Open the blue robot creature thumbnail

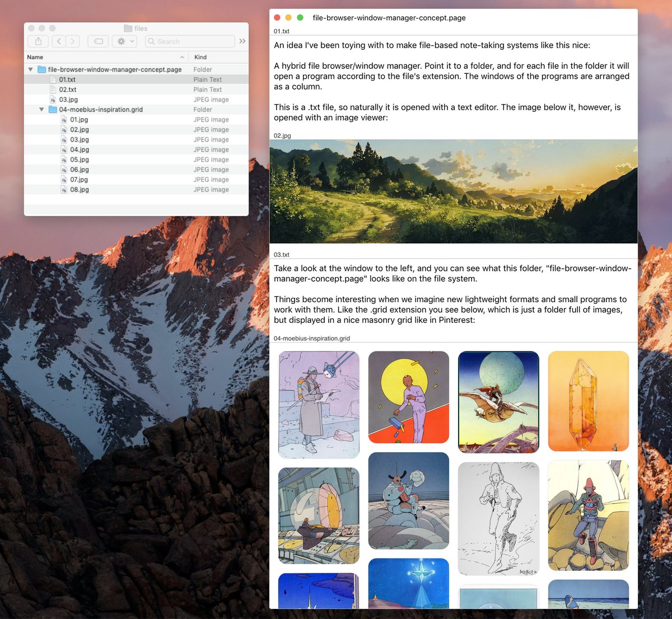pos(409,501)
